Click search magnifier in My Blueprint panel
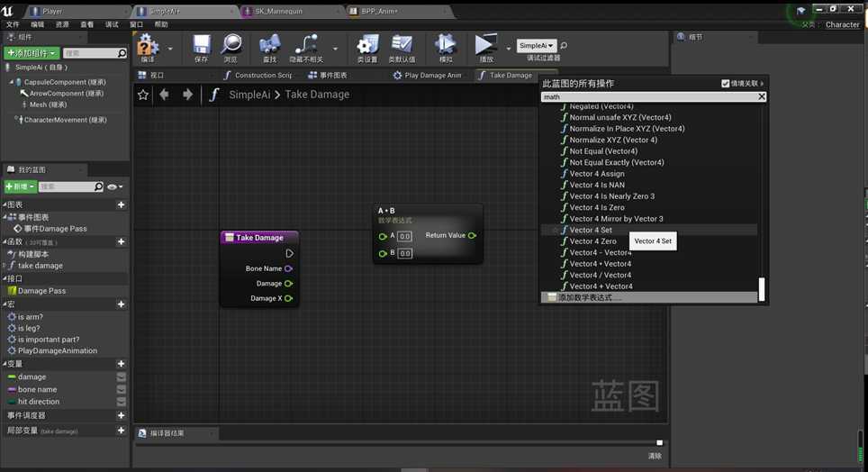Viewport: 868px width, 472px height. 98,186
